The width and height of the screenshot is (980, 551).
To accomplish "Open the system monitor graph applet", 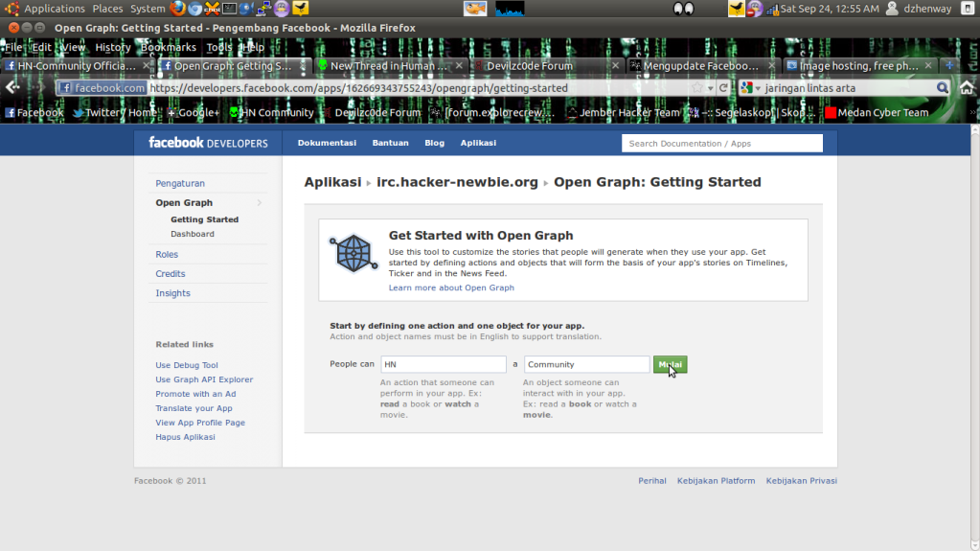I will click(x=510, y=8).
